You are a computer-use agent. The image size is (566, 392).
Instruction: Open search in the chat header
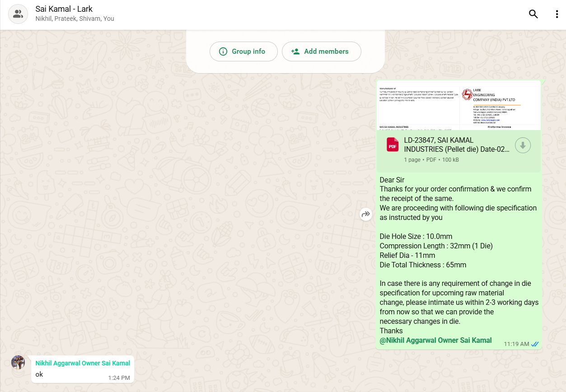coord(533,14)
